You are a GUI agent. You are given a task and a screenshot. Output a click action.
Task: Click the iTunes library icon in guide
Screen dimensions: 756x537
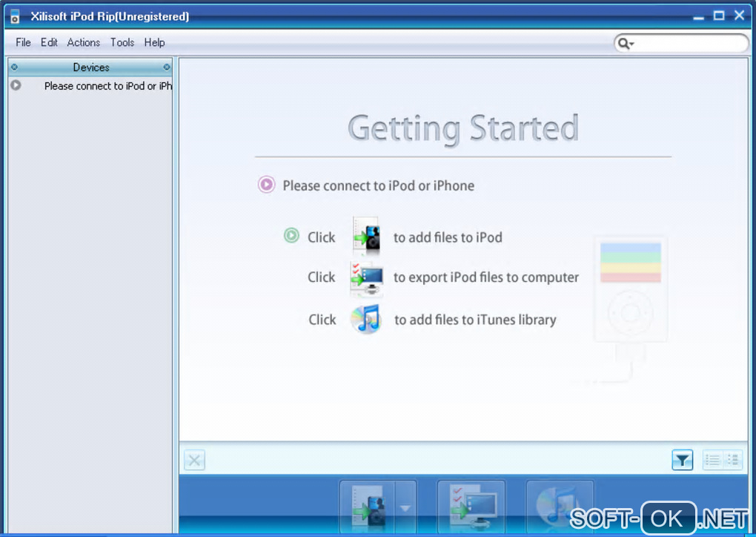(366, 319)
